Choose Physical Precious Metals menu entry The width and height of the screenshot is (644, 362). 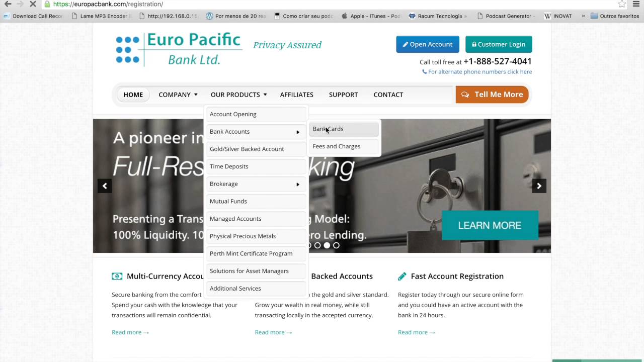click(256, 236)
